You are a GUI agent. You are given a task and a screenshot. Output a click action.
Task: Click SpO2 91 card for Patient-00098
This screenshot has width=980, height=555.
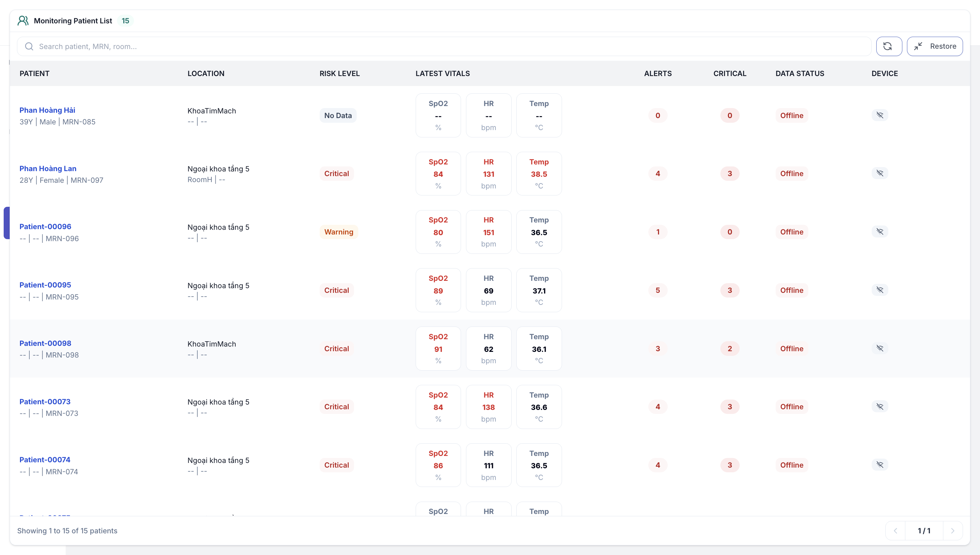click(x=438, y=349)
